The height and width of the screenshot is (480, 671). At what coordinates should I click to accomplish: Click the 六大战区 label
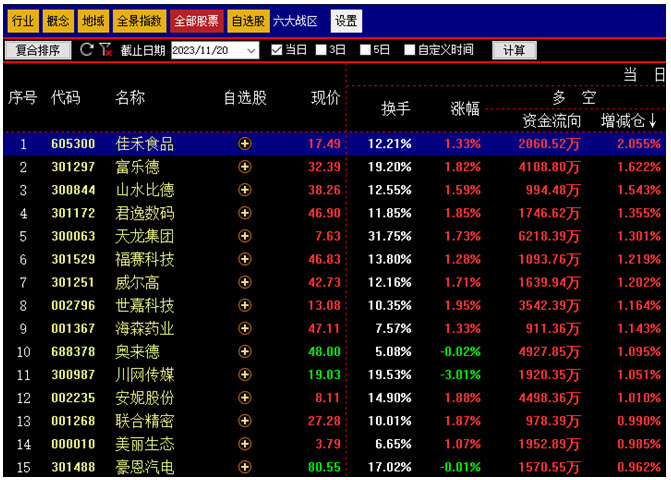pyautogui.click(x=295, y=21)
